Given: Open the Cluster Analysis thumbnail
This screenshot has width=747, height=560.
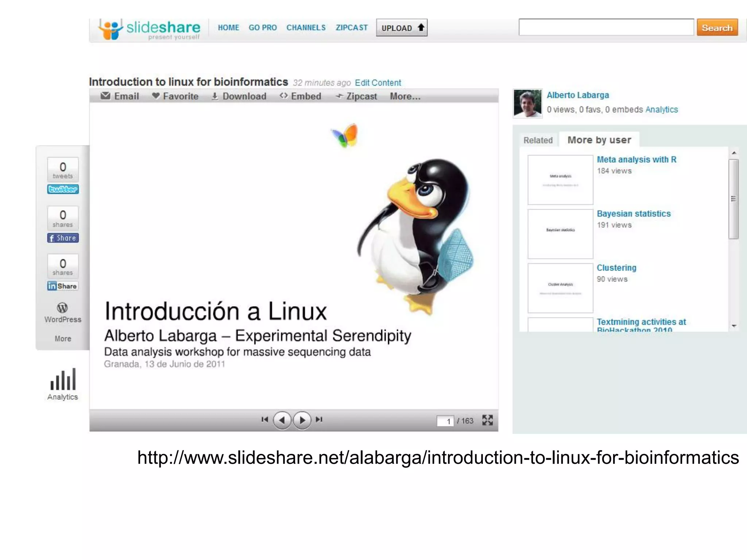Looking at the screenshot, I should 560,288.
